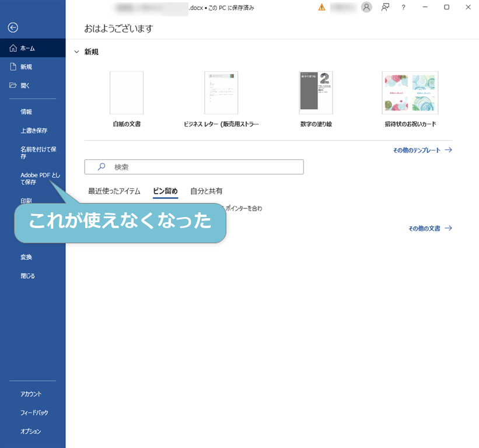This screenshot has height=448, width=479.
Task: Click the feedback person icon in title bar
Action: click(x=385, y=7)
